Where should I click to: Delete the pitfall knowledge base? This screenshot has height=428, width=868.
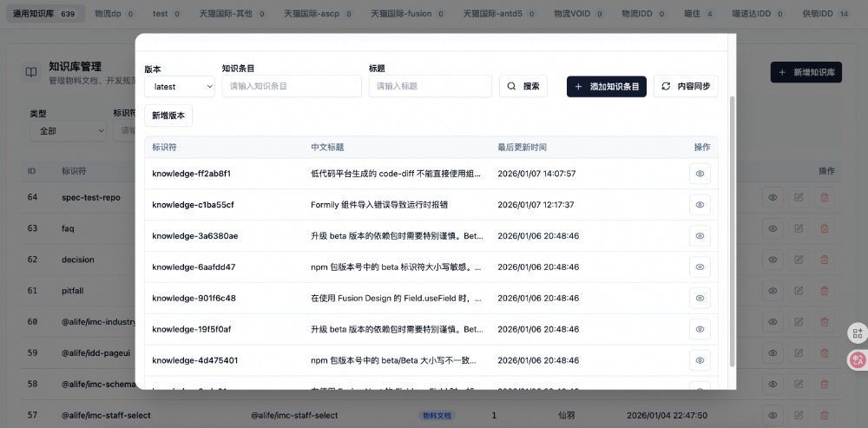coord(825,290)
